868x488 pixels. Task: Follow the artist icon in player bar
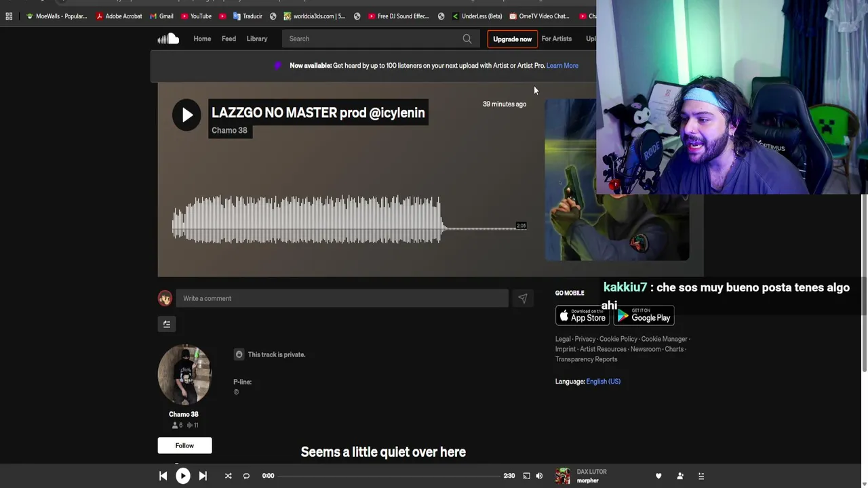coord(680,476)
